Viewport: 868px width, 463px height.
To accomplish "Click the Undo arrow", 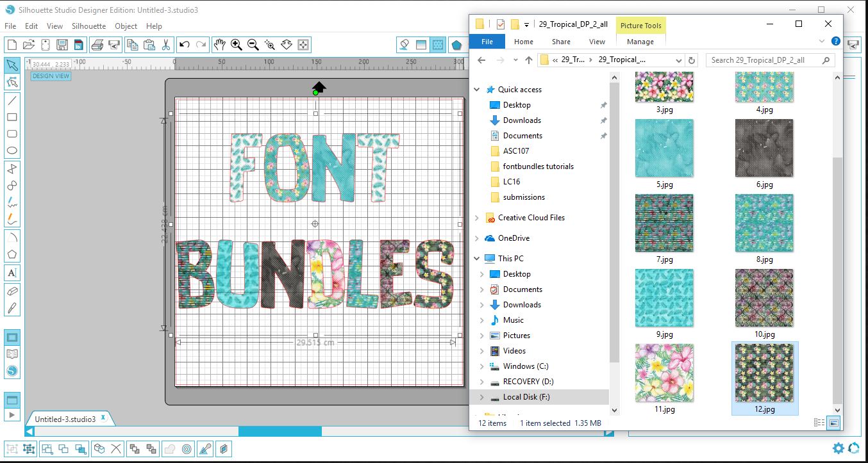I will tap(185, 44).
